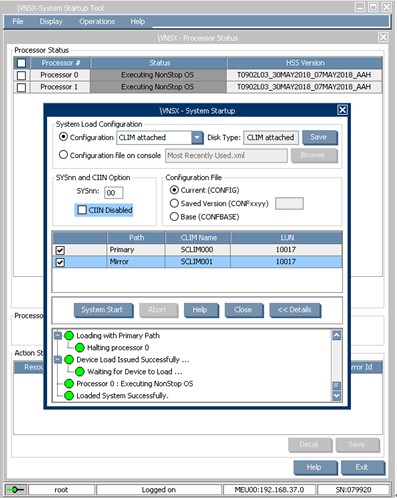Image resolution: width=397 pixels, height=498 pixels.
Task: Click the Logged on status bar entry
Action: 159,490
